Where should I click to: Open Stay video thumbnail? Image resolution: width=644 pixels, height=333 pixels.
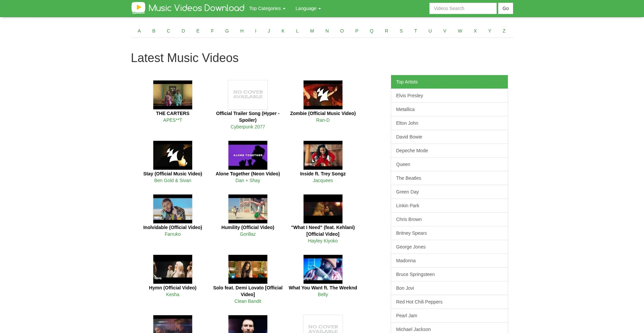click(173, 155)
